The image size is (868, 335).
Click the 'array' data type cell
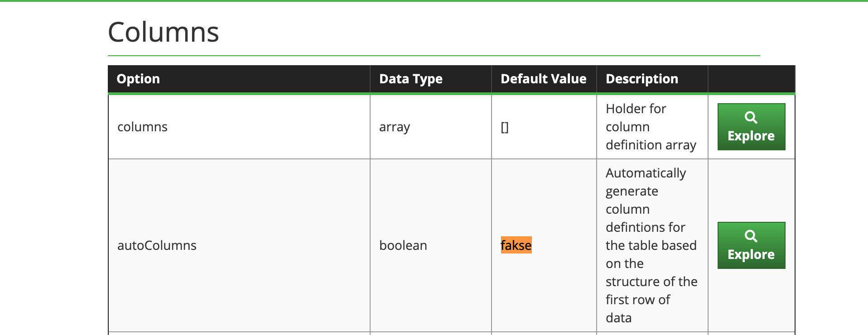(x=395, y=127)
